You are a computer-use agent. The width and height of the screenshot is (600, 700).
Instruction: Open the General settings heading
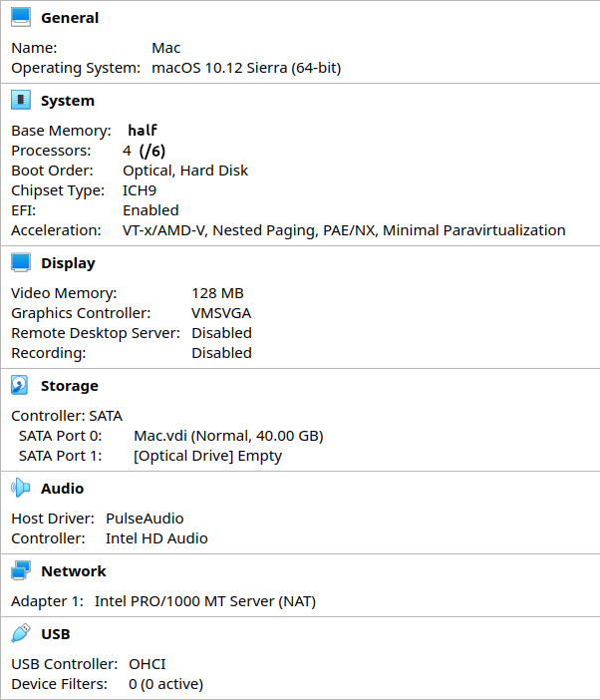pos(70,18)
